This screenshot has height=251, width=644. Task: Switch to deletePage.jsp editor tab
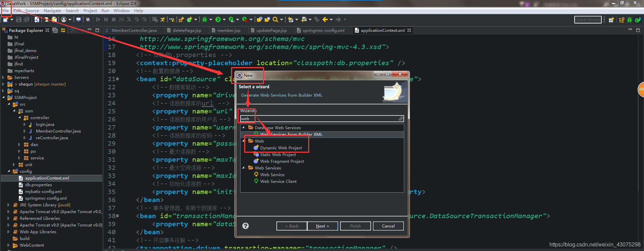(187, 30)
